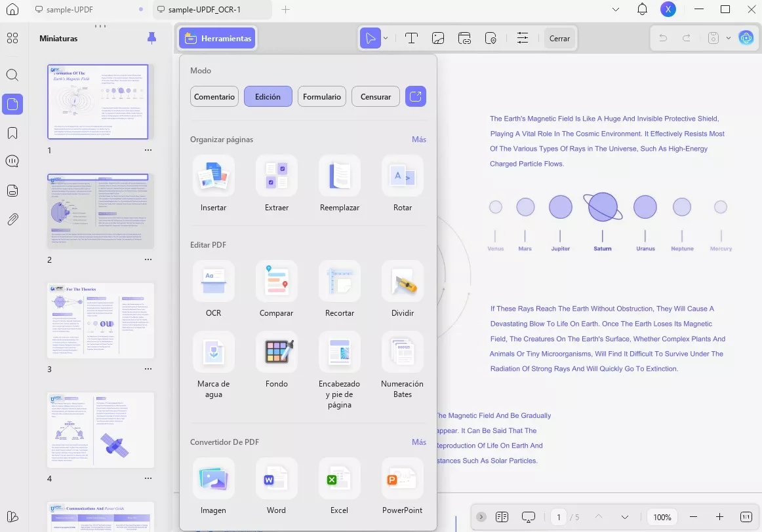Open Numeración Bates tool
Image resolution: width=762 pixels, height=532 pixels.
coord(403,352)
